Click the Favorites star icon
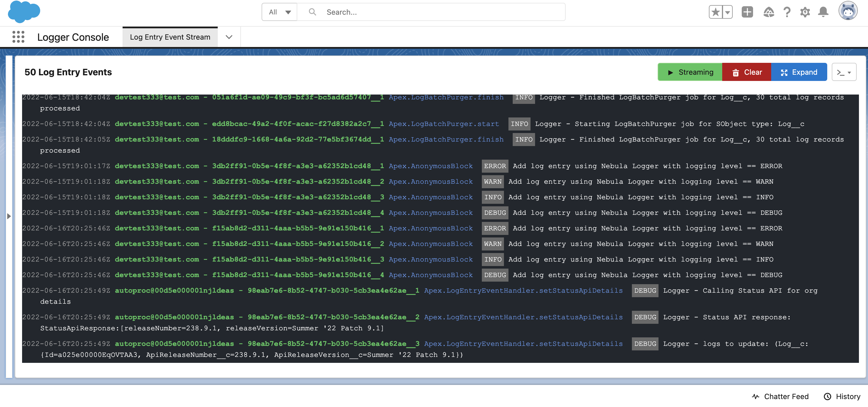The height and width of the screenshot is (407, 868). tap(715, 12)
